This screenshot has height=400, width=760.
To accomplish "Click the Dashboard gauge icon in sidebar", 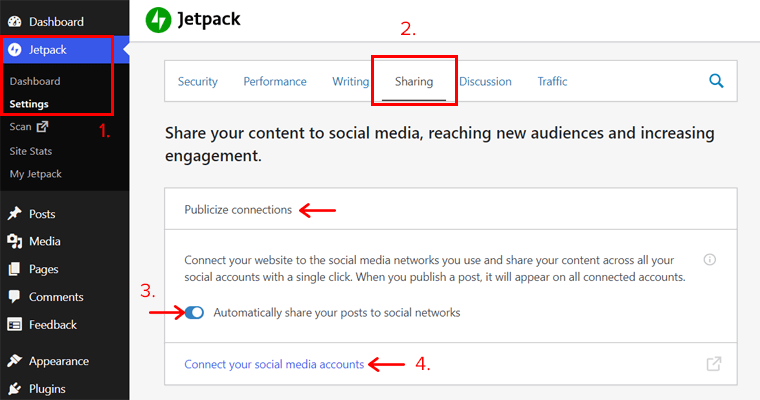I will tap(15, 21).
